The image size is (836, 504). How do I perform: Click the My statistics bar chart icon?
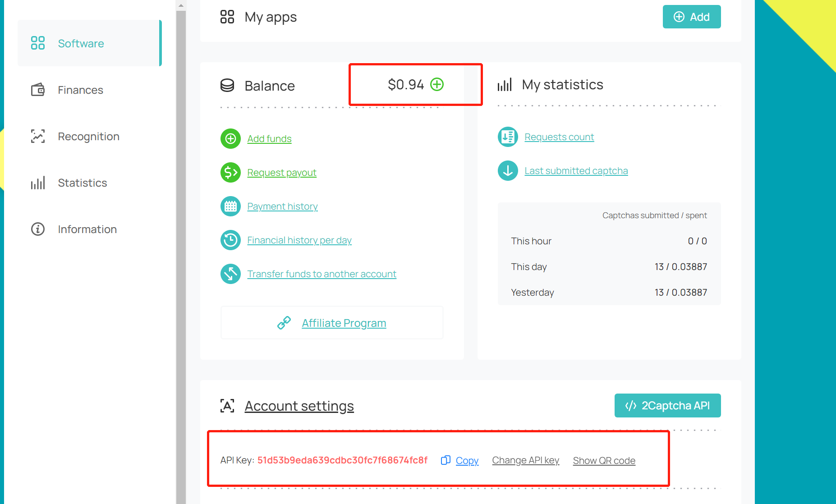coord(505,84)
